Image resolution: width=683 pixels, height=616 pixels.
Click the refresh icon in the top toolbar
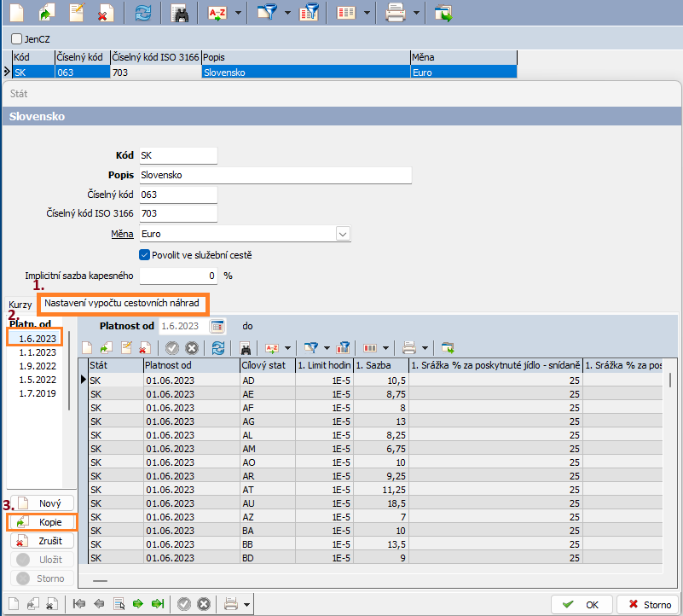point(144,14)
